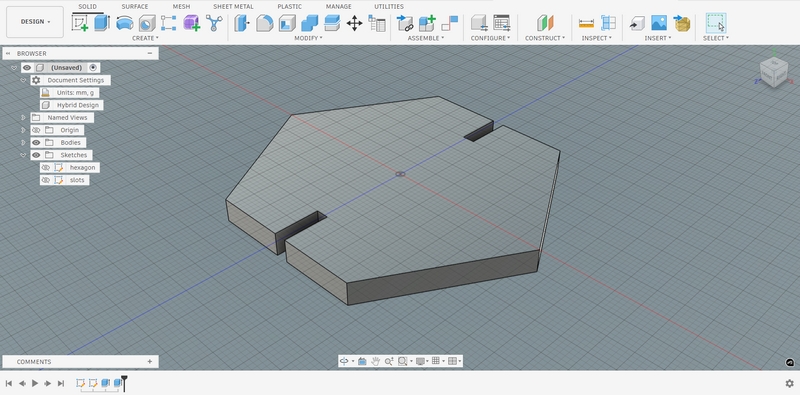Hide the Sketches folder

point(36,155)
